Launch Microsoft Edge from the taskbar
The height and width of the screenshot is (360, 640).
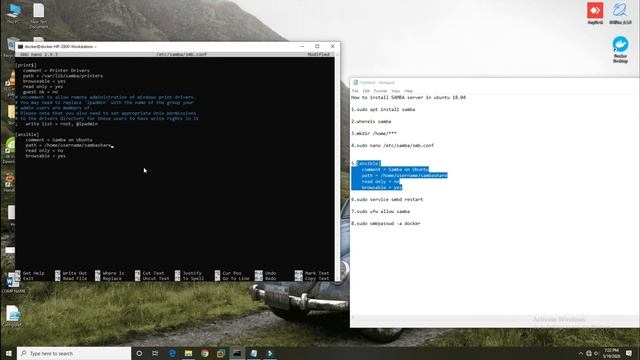pyautogui.click(x=172, y=353)
